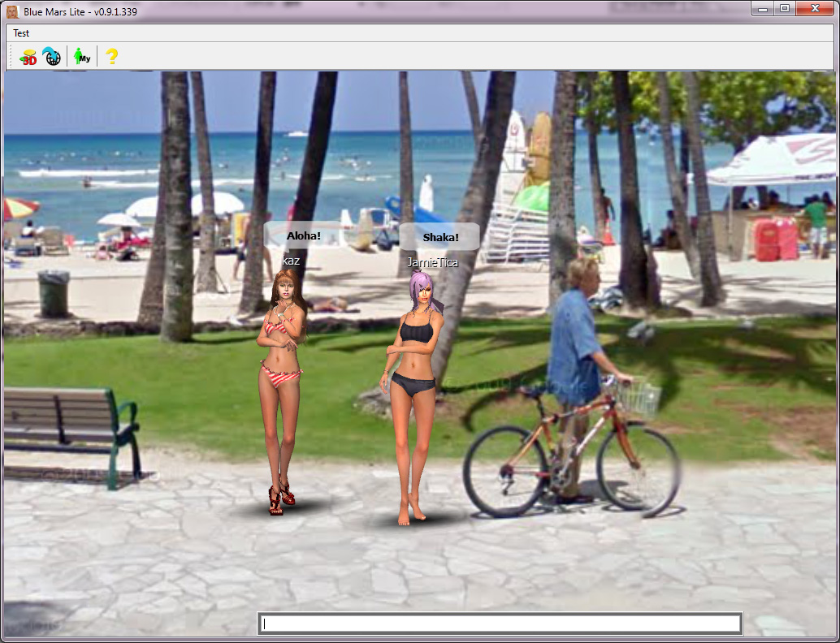Click the 'kaz' name label
The image size is (840, 643).
coord(291,261)
